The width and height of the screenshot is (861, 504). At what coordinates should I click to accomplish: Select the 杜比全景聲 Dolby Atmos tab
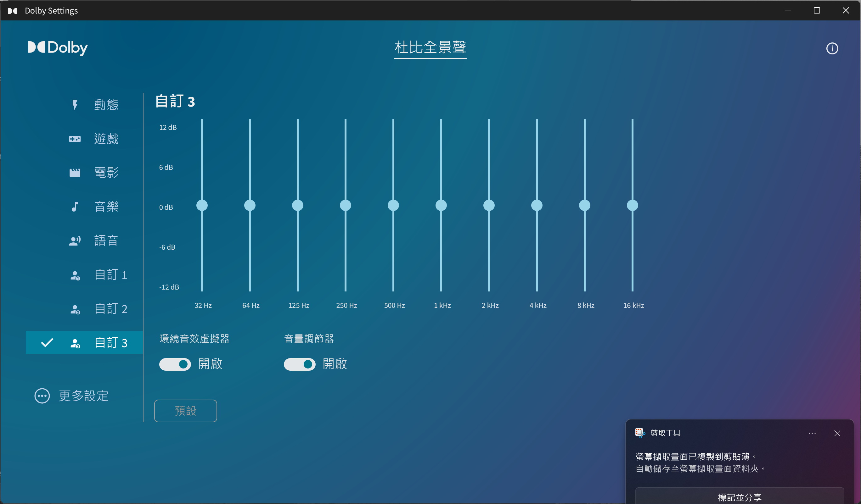[430, 47]
